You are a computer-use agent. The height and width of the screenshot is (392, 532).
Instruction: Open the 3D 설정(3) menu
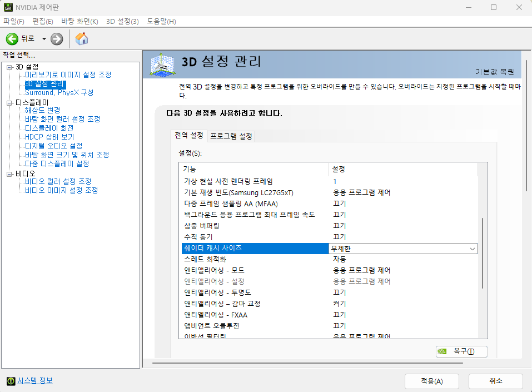point(122,21)
